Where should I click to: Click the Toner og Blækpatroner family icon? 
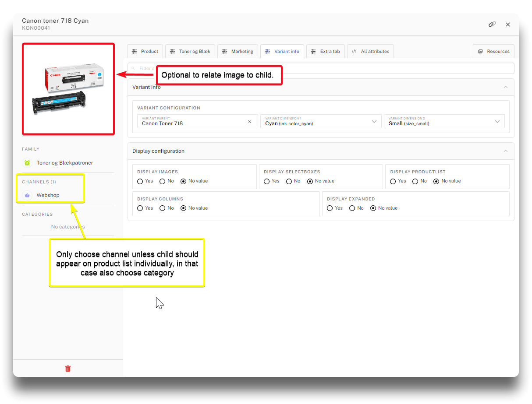[x=27, y=163]
